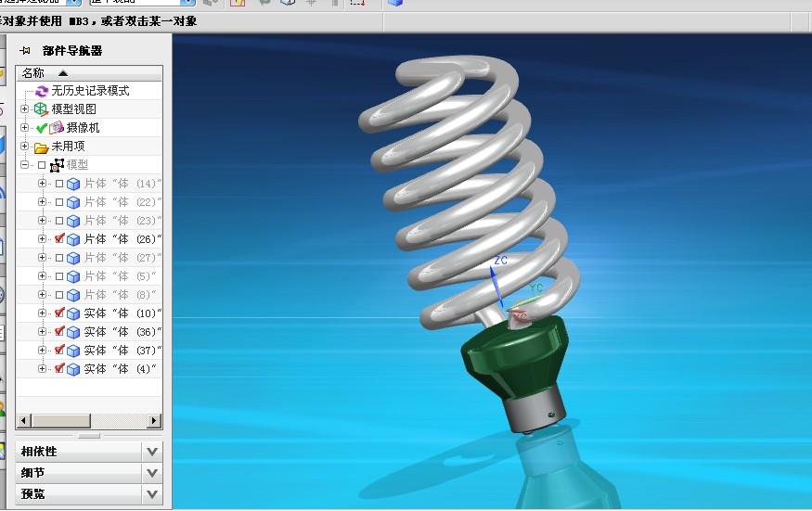
Task: Select the 片体 体 (26) row text
Action: pos(122,239)
